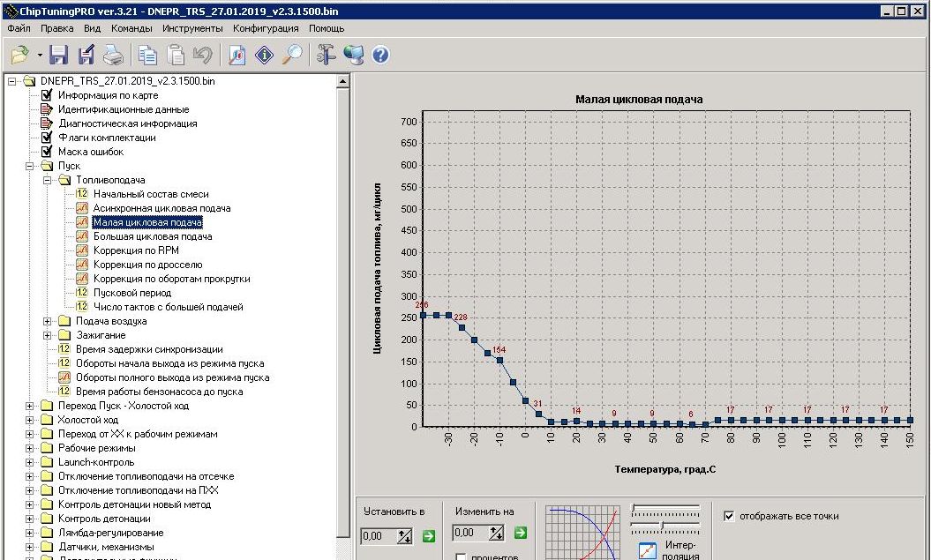Apply 'Установить в' value with green arrow
This screenshot has width=931, height=560.
tap(428, 536)
